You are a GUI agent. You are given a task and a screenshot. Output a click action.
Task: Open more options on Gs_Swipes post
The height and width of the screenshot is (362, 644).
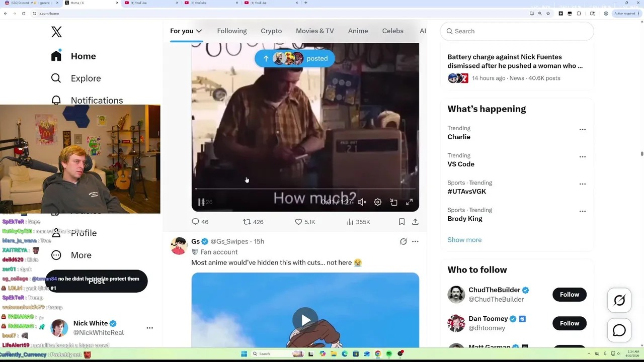pyautogui.click(x=415, y=241)
